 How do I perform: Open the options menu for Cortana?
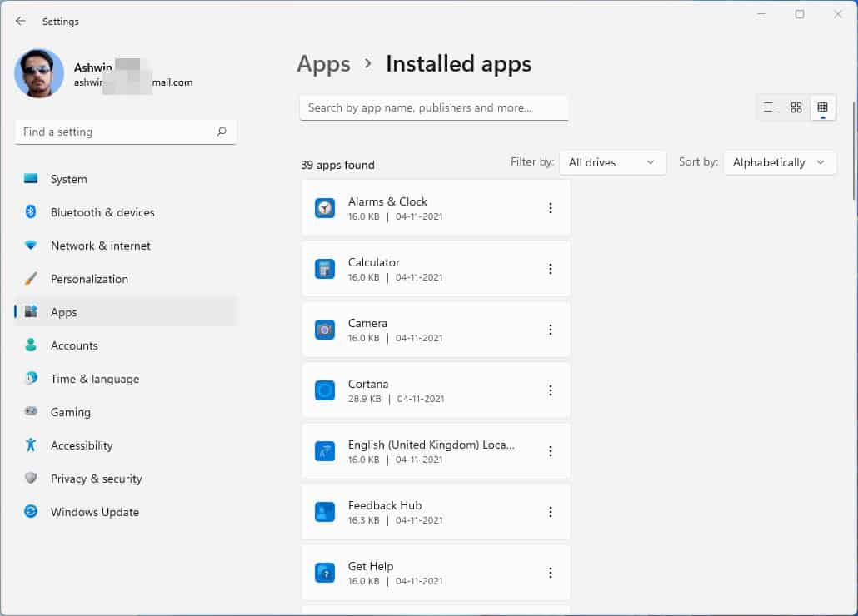tap(551, 390)
